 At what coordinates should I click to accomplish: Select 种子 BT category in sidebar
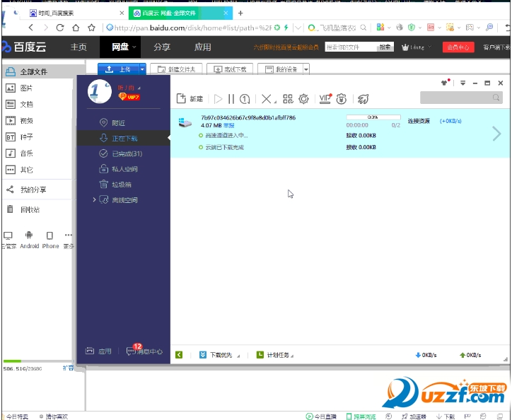click(20, 137)
